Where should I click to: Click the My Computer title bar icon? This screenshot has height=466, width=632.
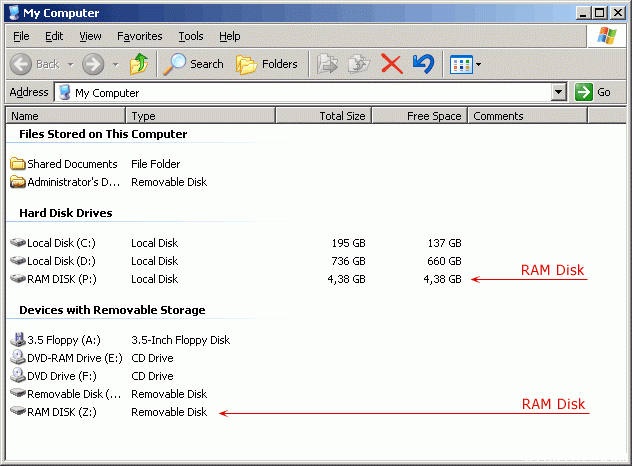pos(14,12)
